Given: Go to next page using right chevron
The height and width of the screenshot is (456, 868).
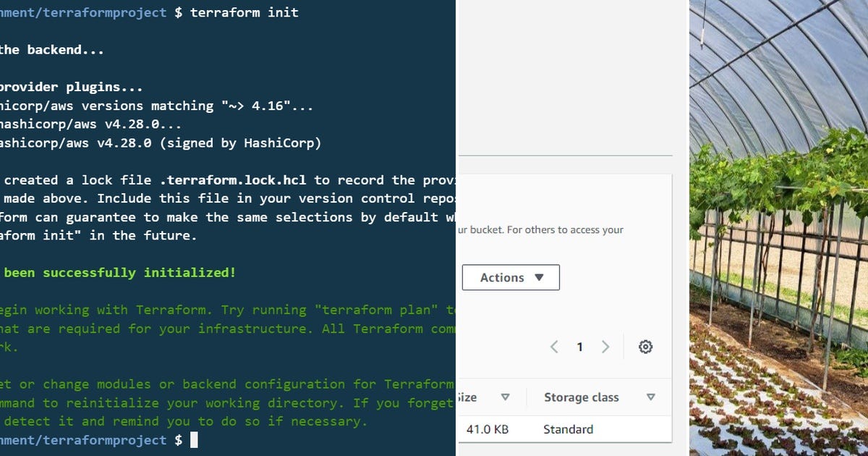Looking at the screenshot, I should (605, 347).
